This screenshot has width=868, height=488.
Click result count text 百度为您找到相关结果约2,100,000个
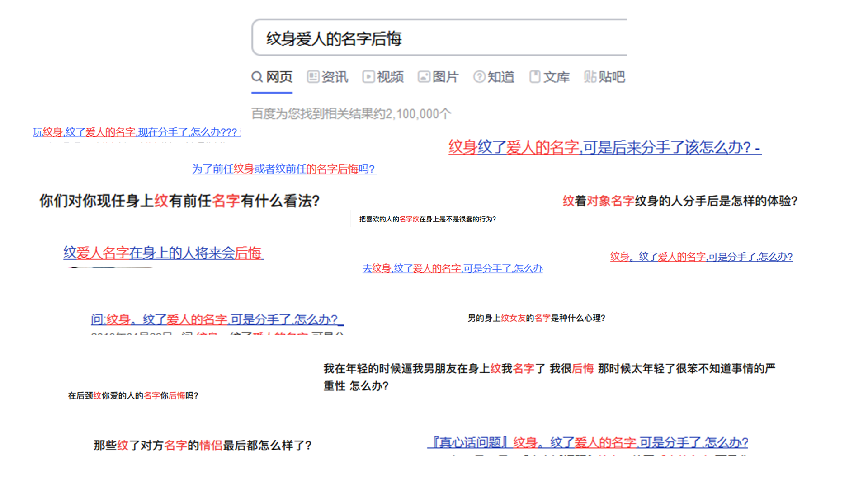(351, 113)
